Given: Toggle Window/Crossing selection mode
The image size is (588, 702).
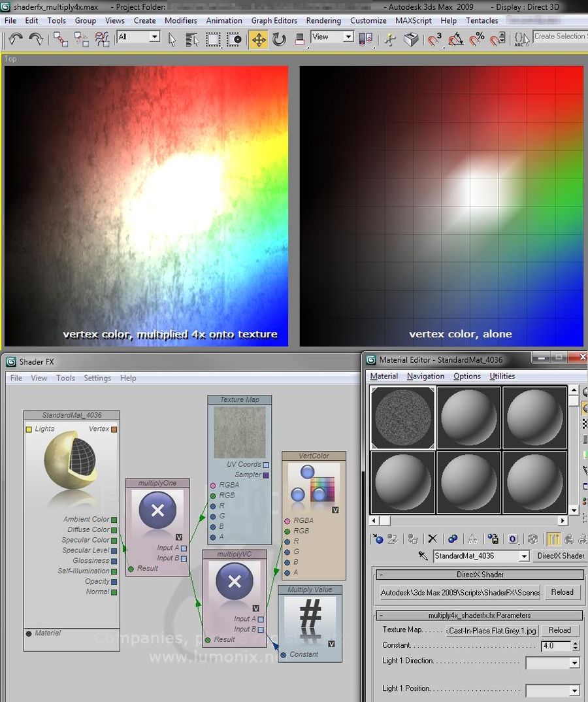Looking at the screenshot, I should 233,41.
